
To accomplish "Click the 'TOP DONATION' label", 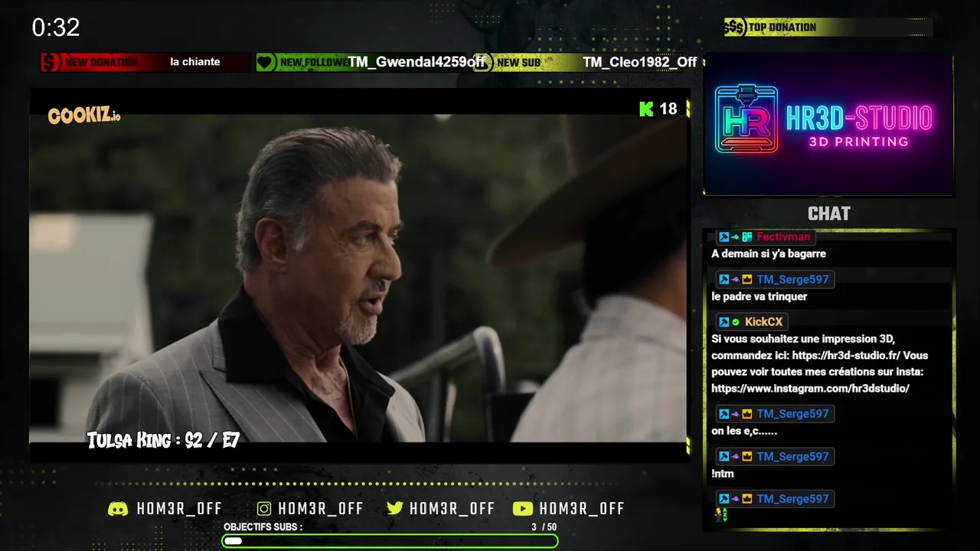I will point(782,28).
